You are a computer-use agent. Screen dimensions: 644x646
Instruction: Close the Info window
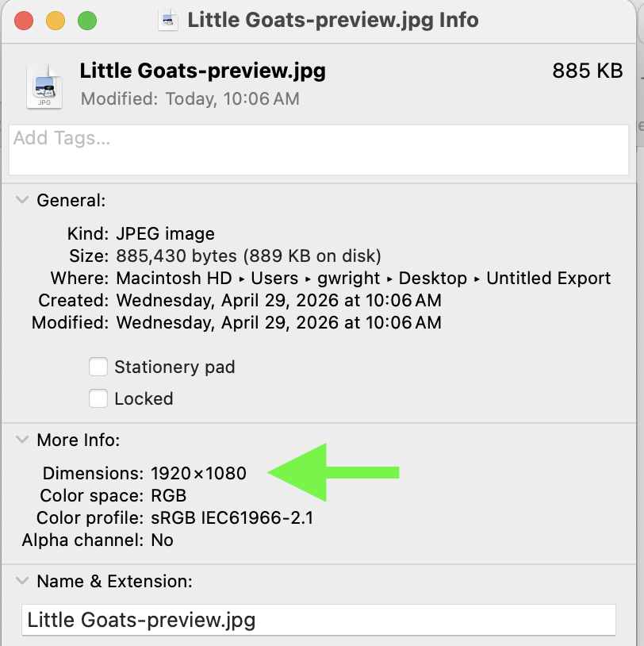(23, 21)
